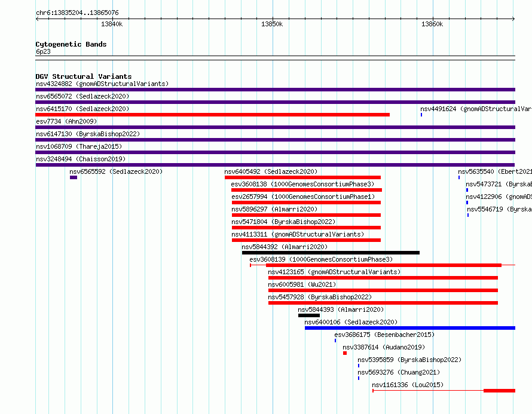Select the esv3608138 1000GenomesConsortiumPhase3 label
The width and height of the screenshot is (532, 414).
pyautogui.click(x=302, y=184)
